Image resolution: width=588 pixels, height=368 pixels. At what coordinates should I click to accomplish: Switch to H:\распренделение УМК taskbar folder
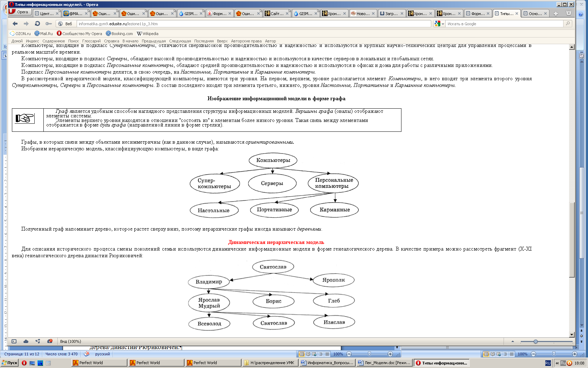[270, 363]
